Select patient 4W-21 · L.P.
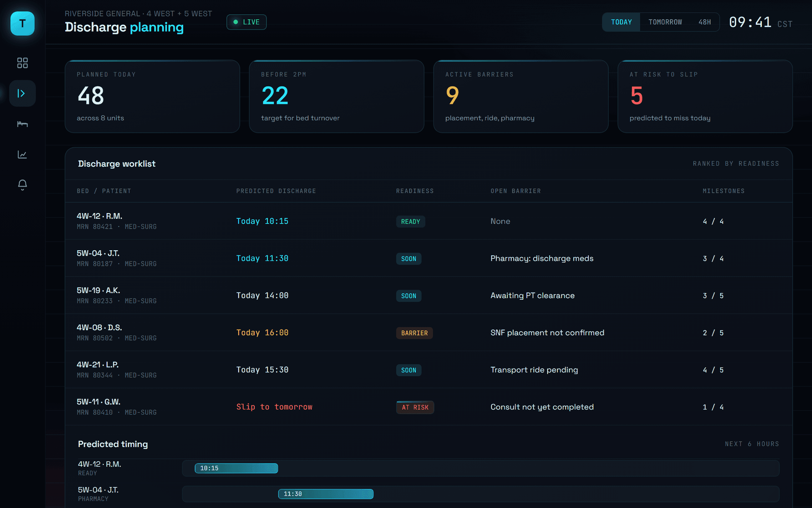Image resolution: width=812 pixels, height=508 pixels. (x=98, y=365)
